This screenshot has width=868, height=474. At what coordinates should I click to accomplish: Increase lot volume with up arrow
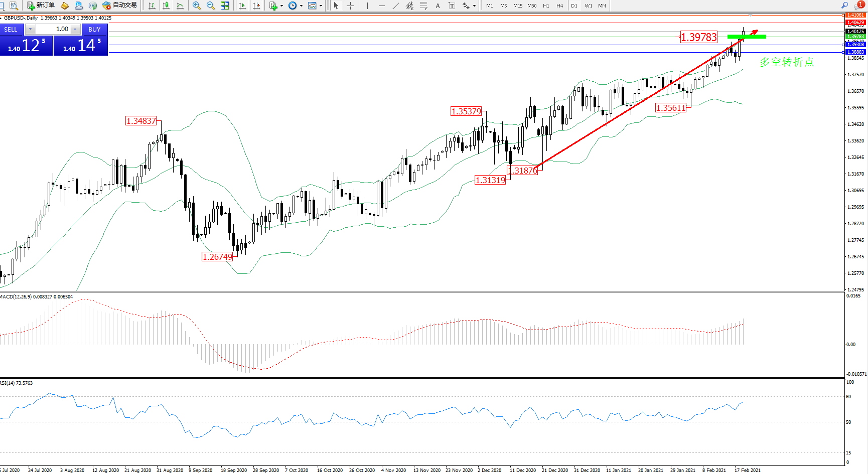(75, 29)
